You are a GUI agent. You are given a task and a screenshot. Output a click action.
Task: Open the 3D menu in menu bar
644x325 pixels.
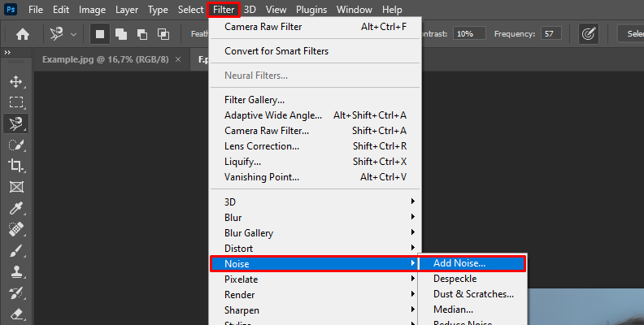(250, 10)
